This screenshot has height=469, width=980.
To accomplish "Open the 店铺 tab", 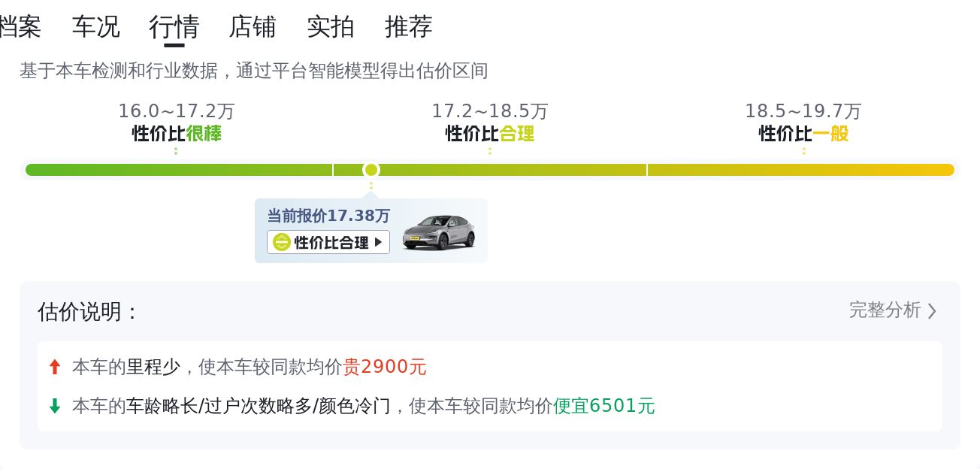I will pos(252,27).
